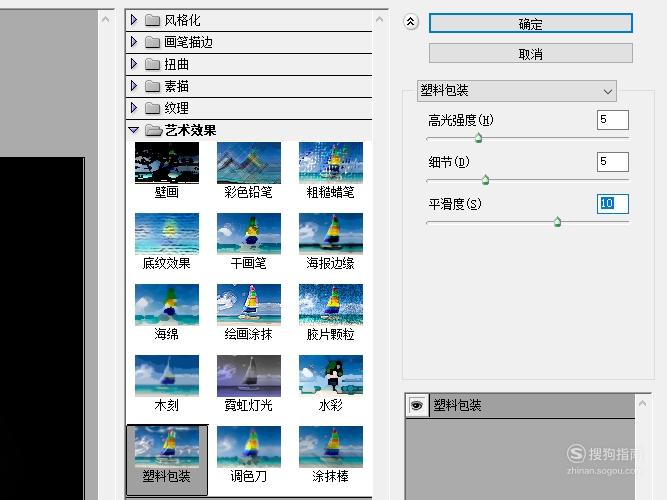Apply the 胶片颗粒 filter thumbnail
Image resolution: width=667 pixels, height=500 pixels.
tap(331, 305)
